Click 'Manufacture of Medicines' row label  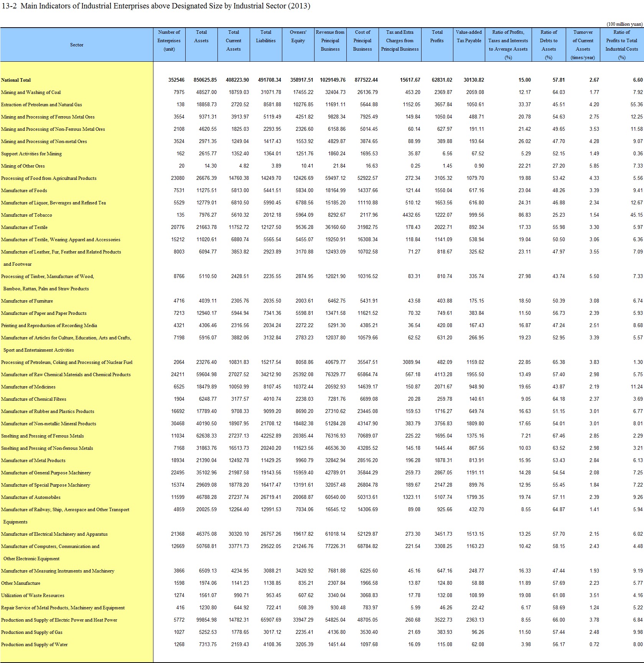[28, 387]
